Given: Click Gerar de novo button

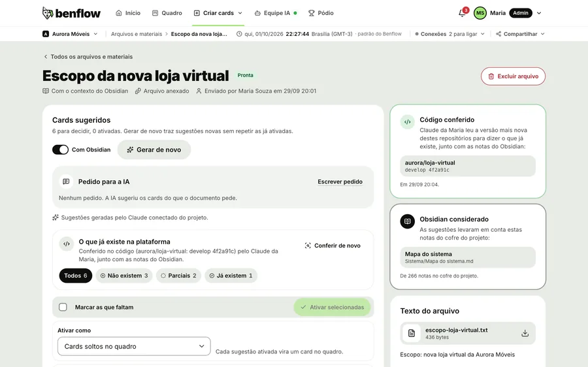Looking at the screenshot, I should [154, 150].
